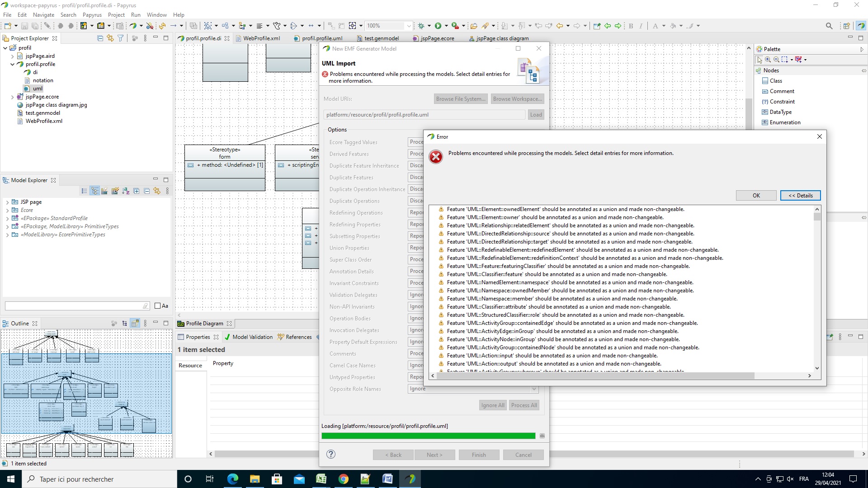This screenshot has height=488, width=868.
Task: Click Expand All icon in Model Explorer
Action: coord(137,191)
